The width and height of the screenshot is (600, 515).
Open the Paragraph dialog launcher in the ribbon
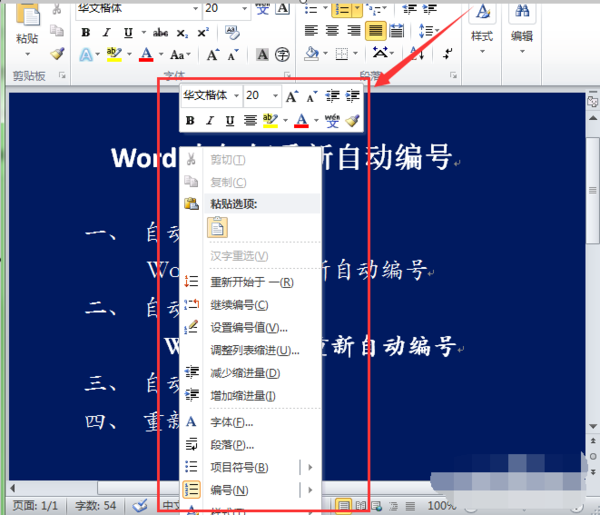[453, 75]
